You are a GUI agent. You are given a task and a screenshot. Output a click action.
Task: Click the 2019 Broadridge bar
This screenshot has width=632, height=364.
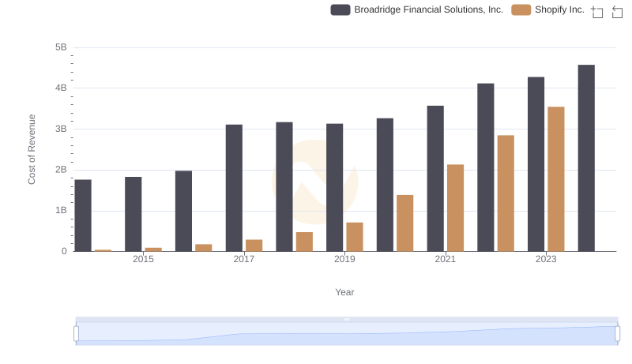334,188
